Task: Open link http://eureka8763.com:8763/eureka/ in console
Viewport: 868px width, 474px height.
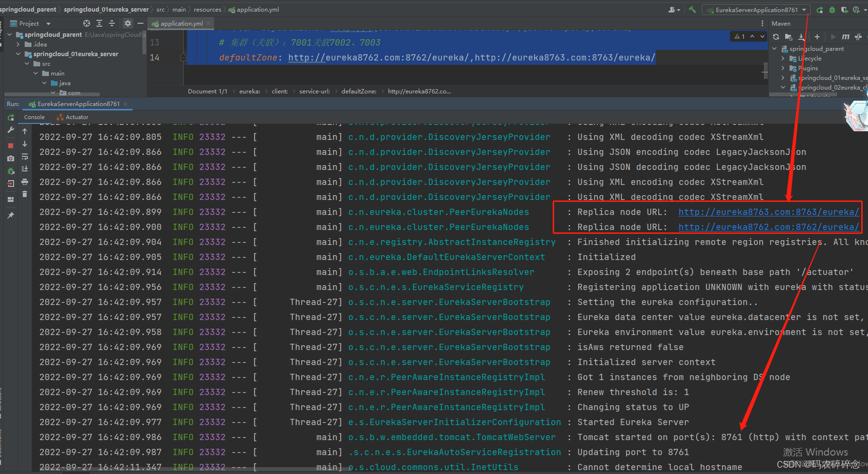Action: pyautogui.click(x=769, y=212)
